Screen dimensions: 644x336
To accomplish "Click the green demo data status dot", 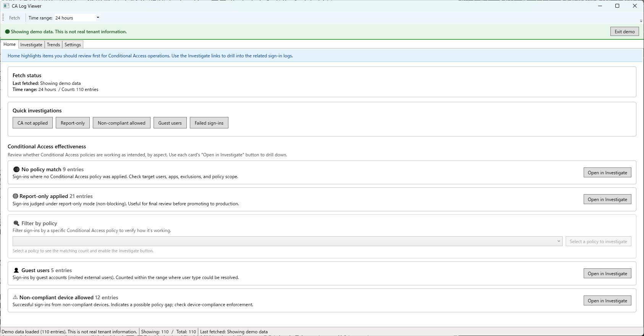I will click(7, 32).
